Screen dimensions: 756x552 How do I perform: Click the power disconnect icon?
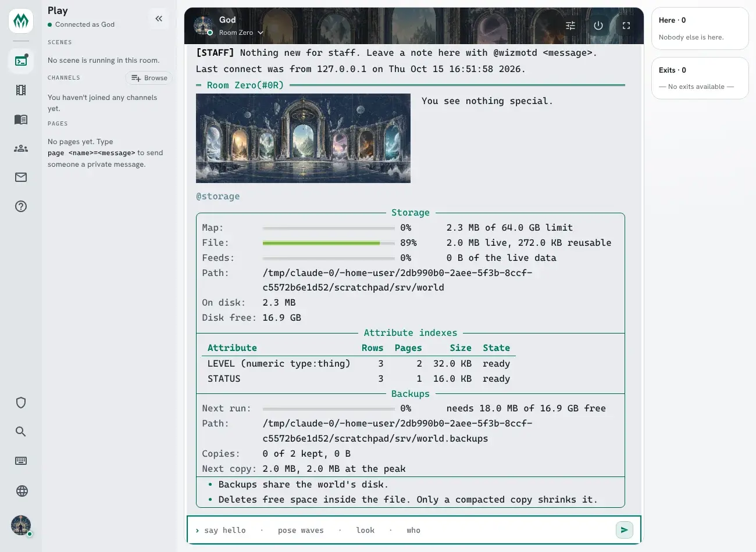pyautogui.click(x=598, y=26)
